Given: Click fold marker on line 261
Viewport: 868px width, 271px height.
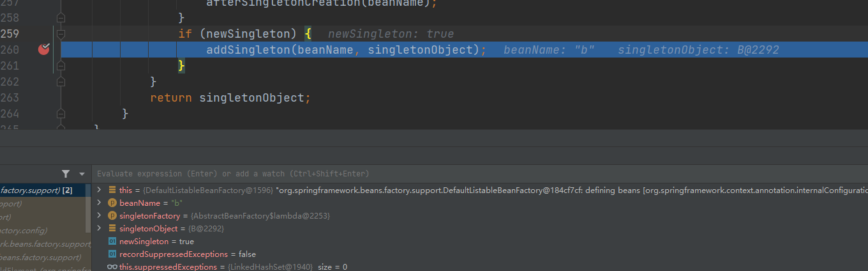Looking at the screenshot, I should [61, 65].
